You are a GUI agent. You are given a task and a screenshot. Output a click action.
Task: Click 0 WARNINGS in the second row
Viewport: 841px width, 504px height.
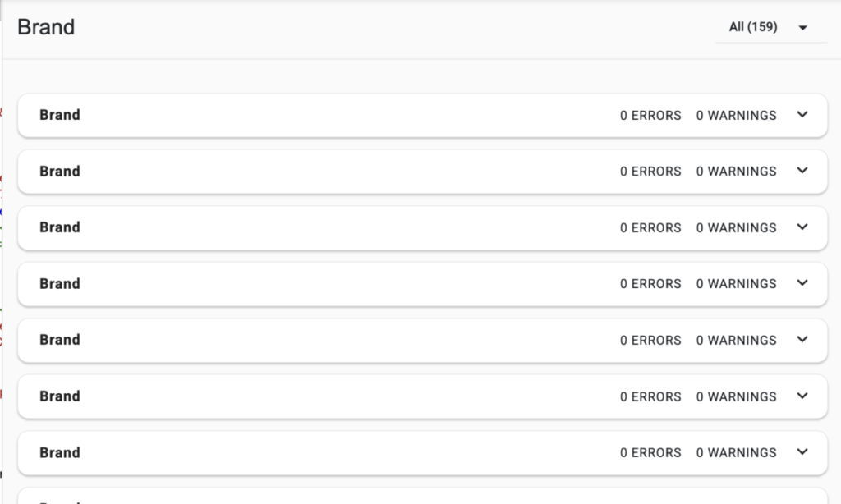pos(736,172)
